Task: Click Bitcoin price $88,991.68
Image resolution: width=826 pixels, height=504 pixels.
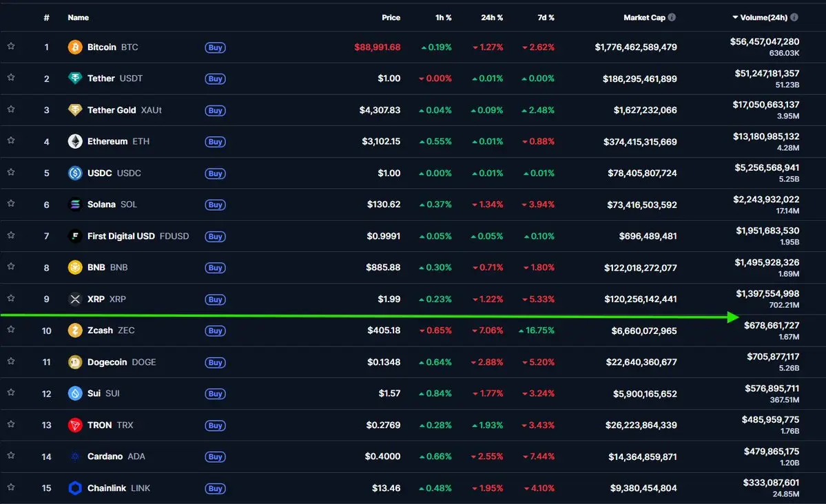Action: point(378,47)
